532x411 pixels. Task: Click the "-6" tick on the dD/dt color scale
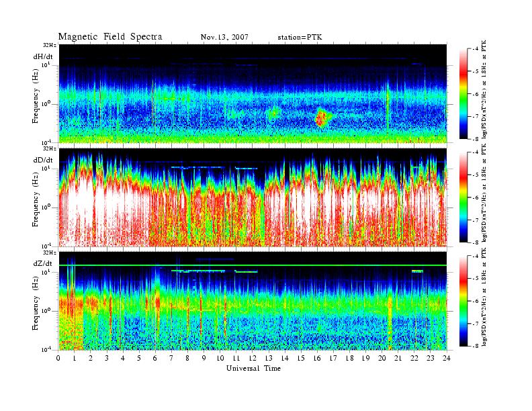point(474,197)
